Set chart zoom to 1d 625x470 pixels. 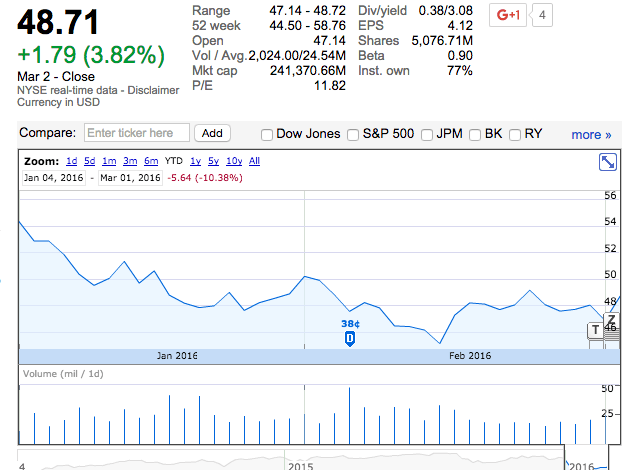[72, 161]
